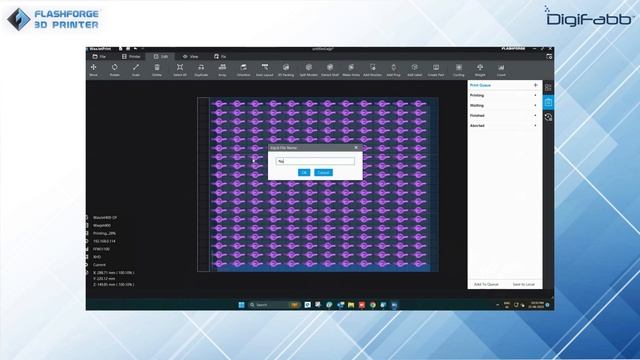This screenshot has width=640, height=360.
Task: Click the Add Label tool
Action: coord(415,70)
